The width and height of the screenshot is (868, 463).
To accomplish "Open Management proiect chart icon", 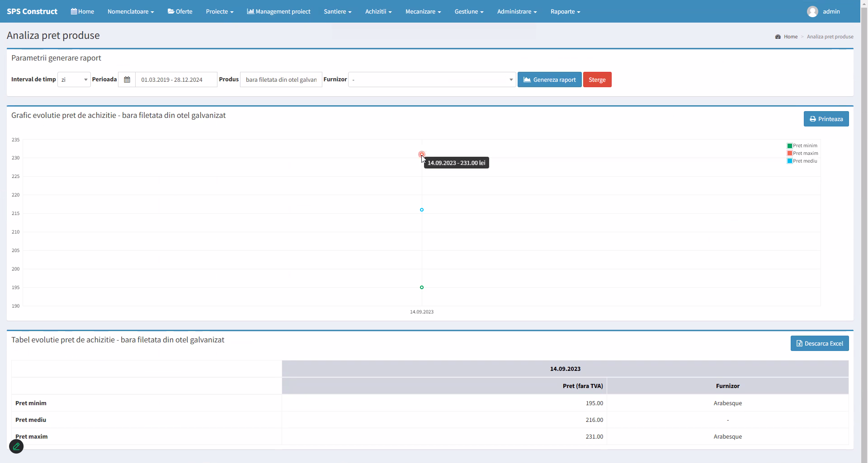I will pos(250,11).
